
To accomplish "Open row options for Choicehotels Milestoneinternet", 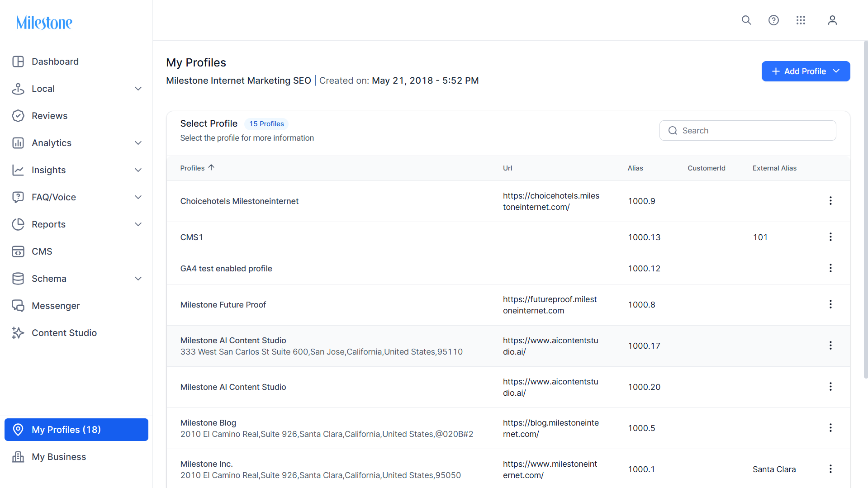I will 830,201.
